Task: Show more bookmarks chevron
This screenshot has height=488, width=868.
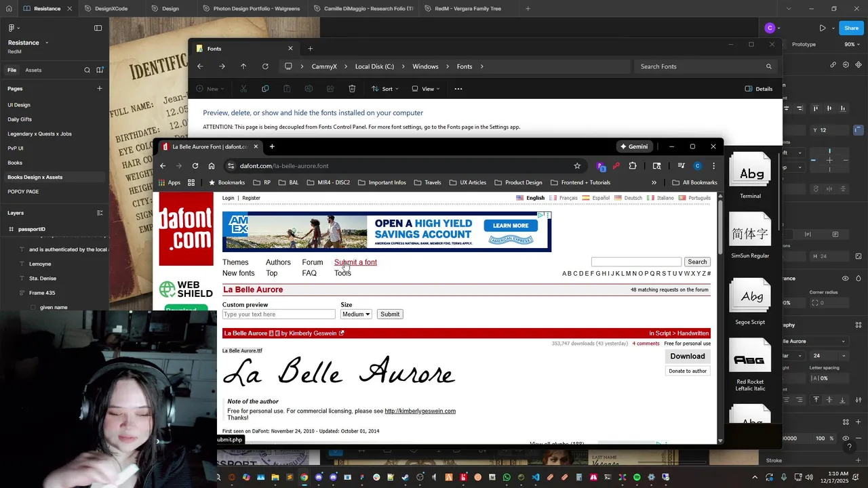Action: tap(654, 182)
